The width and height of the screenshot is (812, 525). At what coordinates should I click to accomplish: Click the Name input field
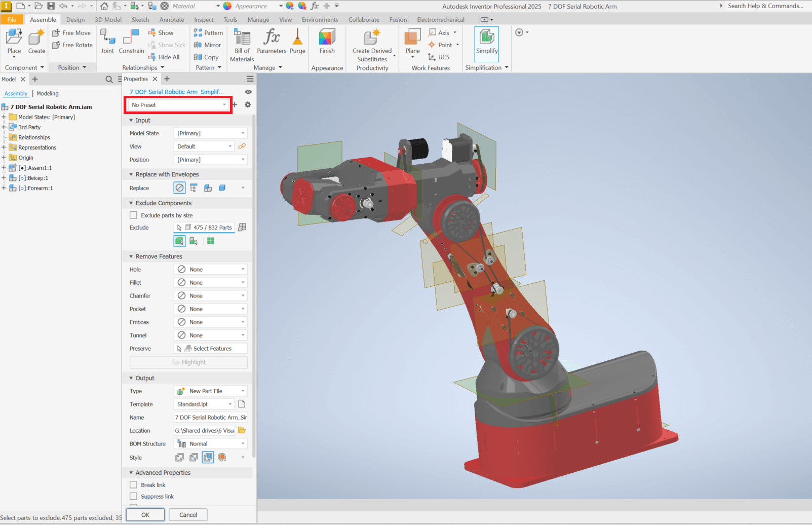pos(211,418)
